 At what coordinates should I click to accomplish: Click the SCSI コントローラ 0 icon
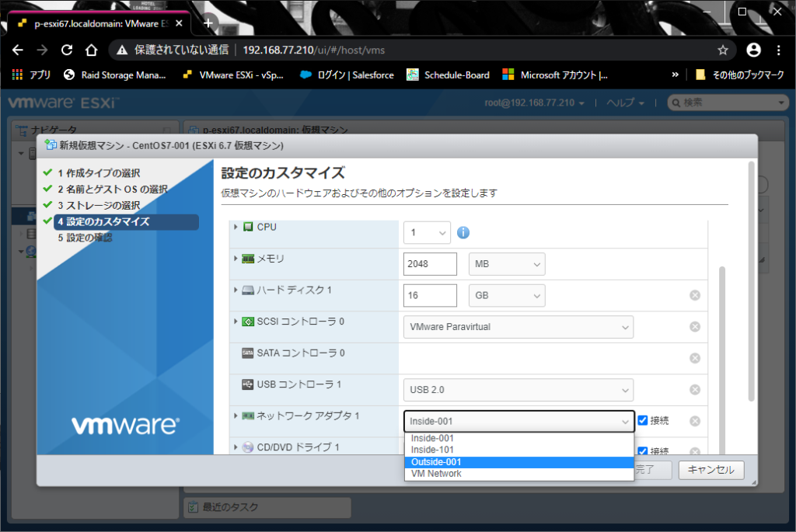tap(248, 322)
